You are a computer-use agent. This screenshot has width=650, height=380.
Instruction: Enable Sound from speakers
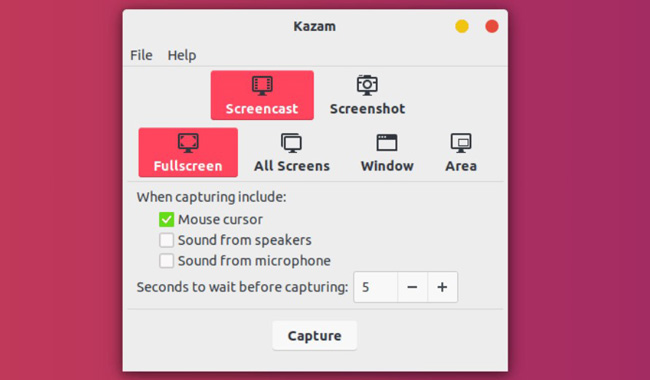point(166,240)
